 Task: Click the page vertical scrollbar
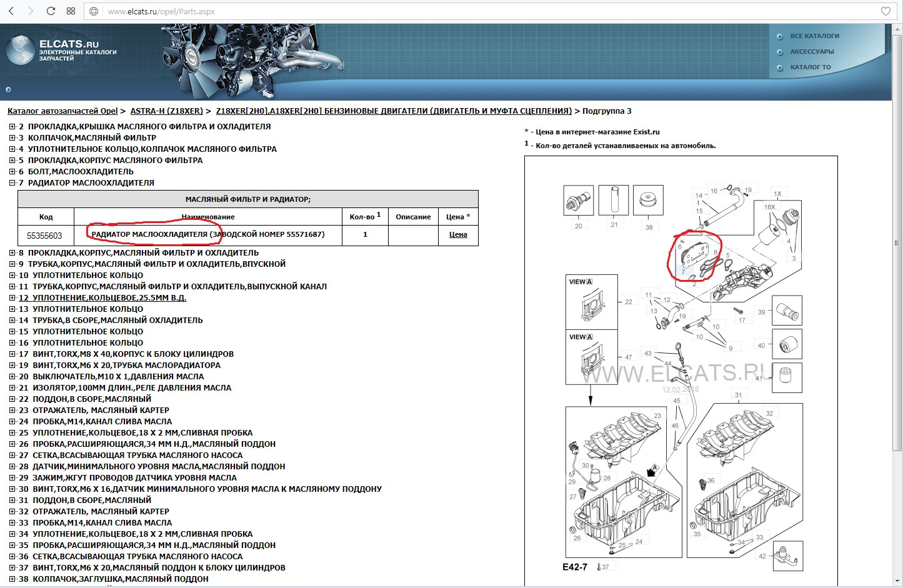pos(897,250)
